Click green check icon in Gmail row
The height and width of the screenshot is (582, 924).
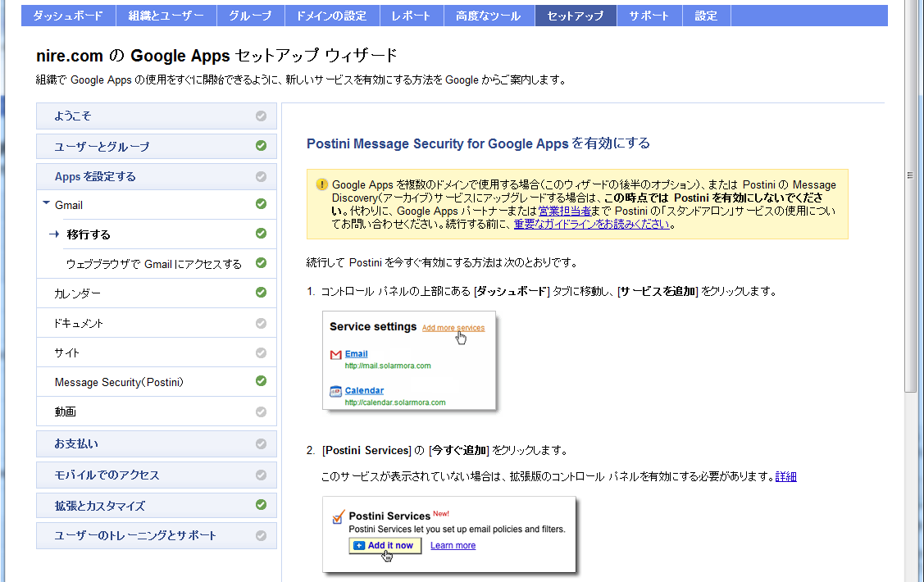click(x=261, y=204)
